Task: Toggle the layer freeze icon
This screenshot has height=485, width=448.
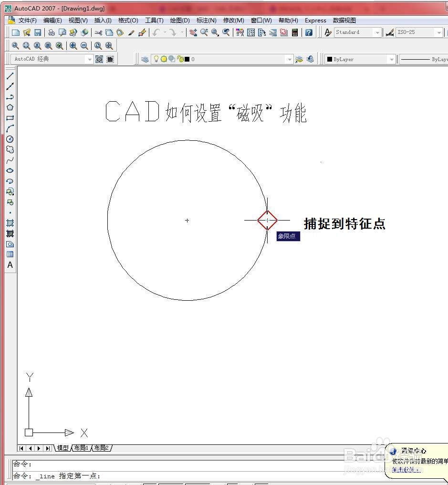Action: click(164, 59)
